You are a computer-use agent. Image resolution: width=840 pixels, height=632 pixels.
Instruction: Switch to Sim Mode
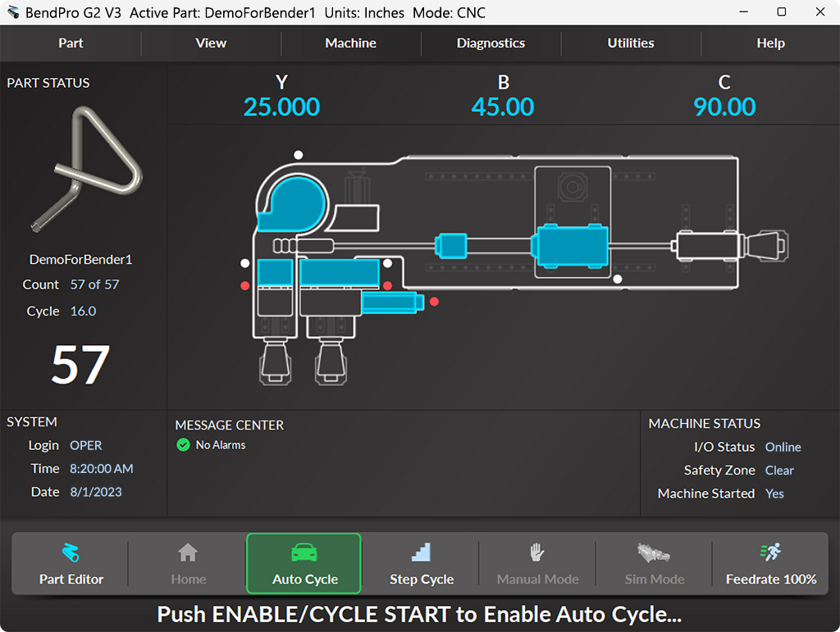(654, 563)
